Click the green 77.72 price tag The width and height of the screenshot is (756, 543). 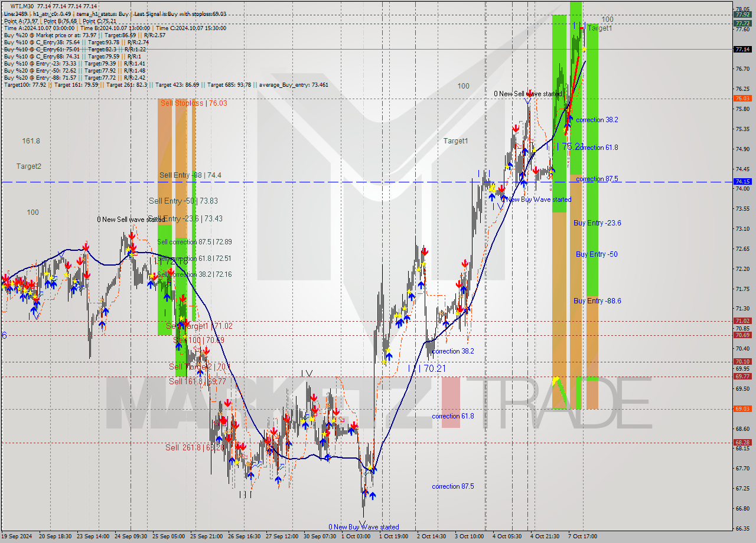pos(742,24)
